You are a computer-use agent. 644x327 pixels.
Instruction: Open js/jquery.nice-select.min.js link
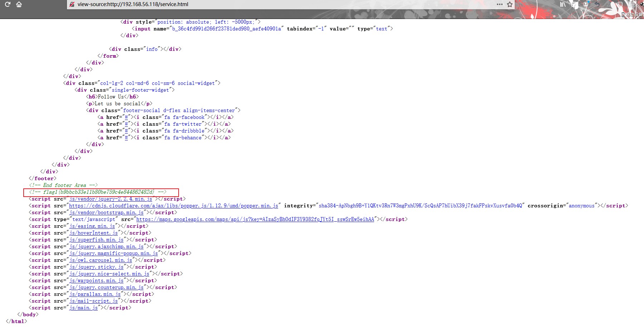(x=110, y=274)
